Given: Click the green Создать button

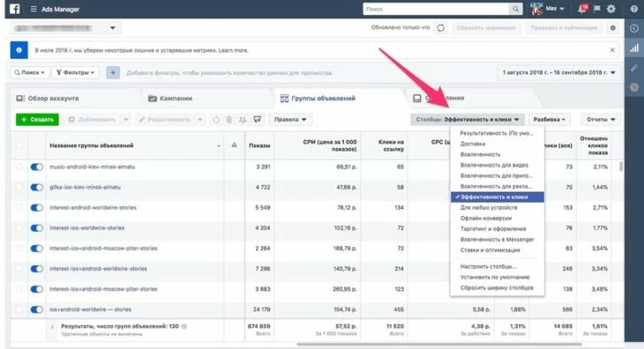Looking at the screenshot, I should click(x=37, y=119).
